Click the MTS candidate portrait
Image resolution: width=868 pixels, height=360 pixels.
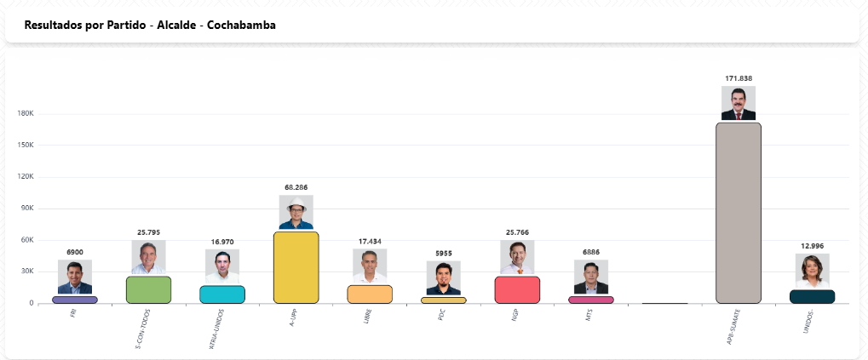[x=591, y=277]
